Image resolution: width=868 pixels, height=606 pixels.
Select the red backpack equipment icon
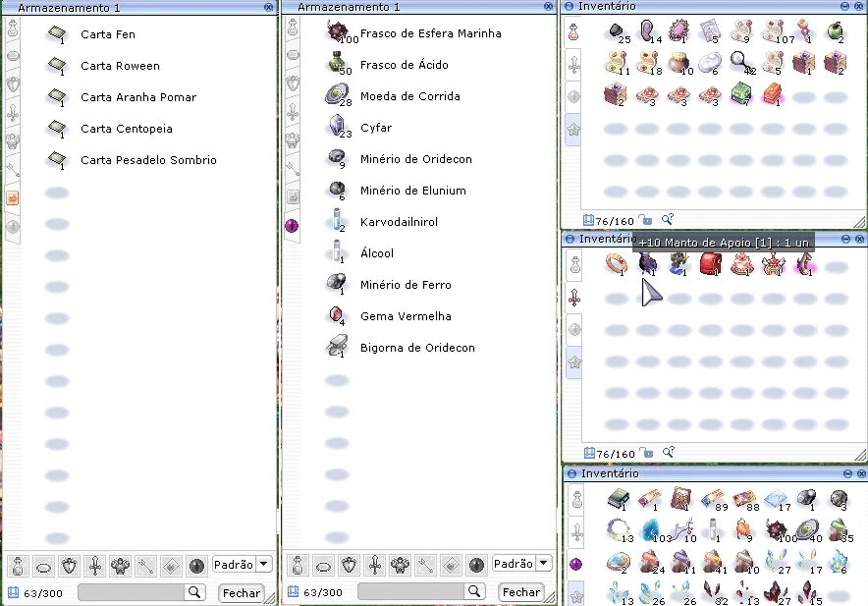point(710,263)
